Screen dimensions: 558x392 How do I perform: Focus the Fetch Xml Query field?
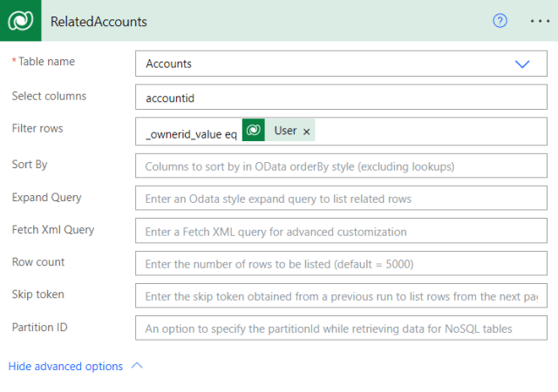341,232
